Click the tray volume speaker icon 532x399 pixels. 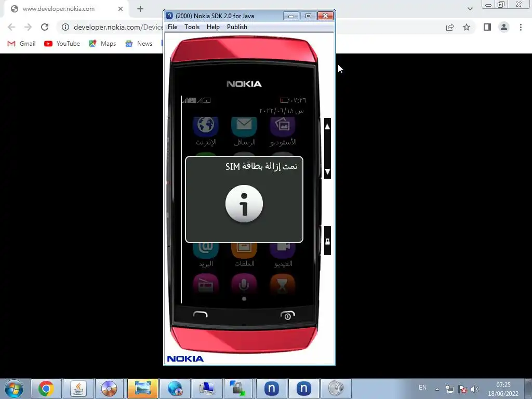475,389
